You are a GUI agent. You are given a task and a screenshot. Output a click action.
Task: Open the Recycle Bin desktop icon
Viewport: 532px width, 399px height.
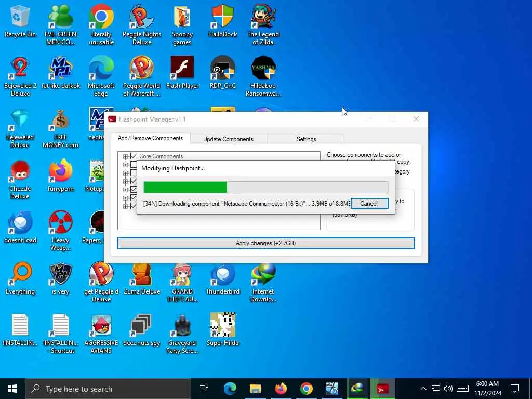20,21
